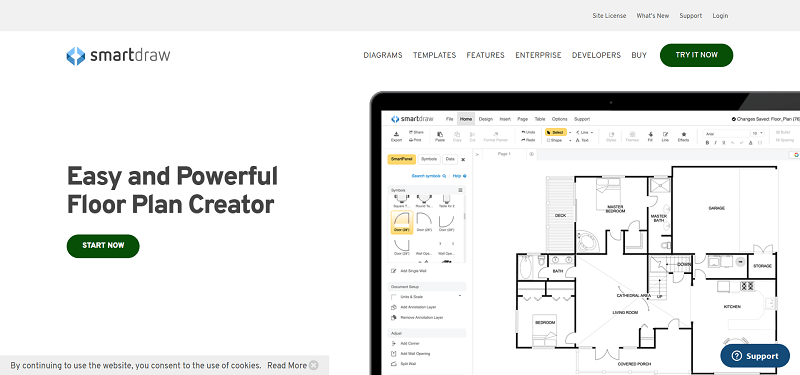
Task: Dismiss the cookie consent banner
Action: 314,365
